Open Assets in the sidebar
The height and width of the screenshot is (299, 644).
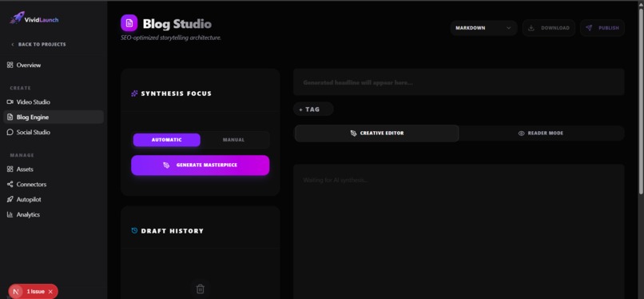coord(54,169)
